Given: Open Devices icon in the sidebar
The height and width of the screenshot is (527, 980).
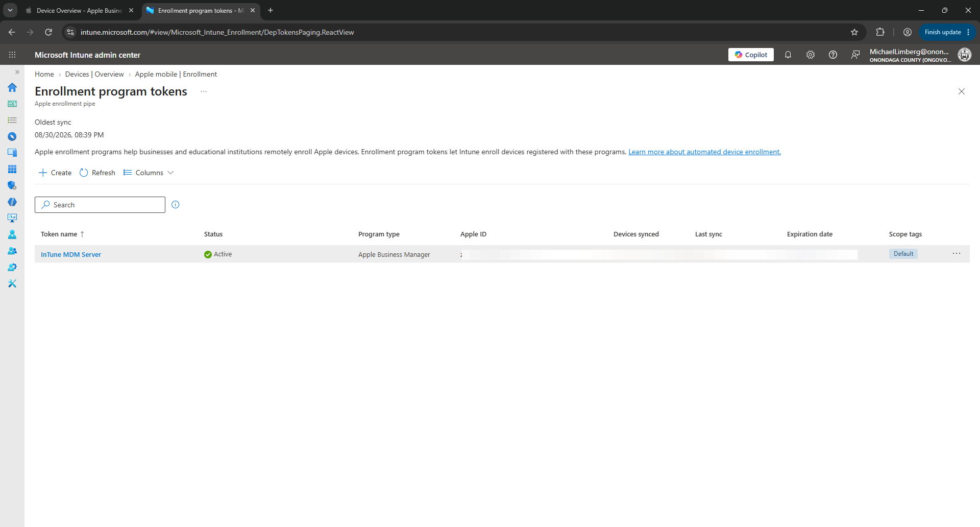Looking at the screenshot, I should [x=12, y=153].
